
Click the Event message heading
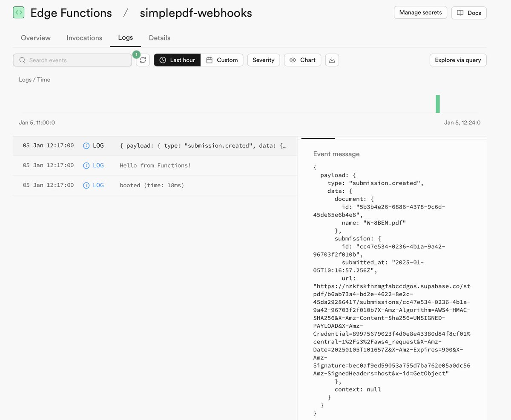336,154
